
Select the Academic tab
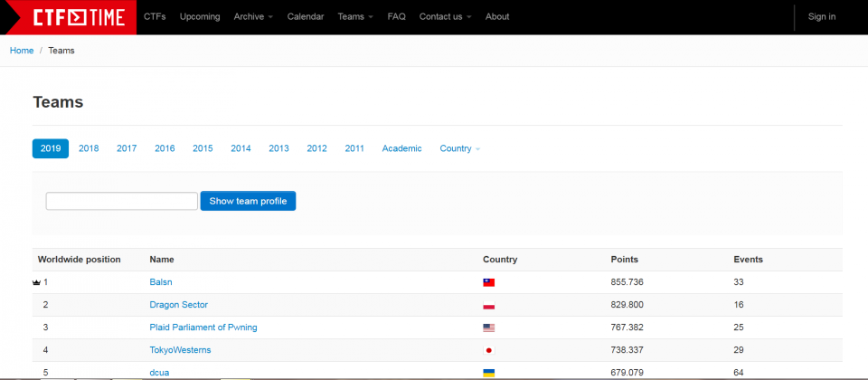[401, 148]
